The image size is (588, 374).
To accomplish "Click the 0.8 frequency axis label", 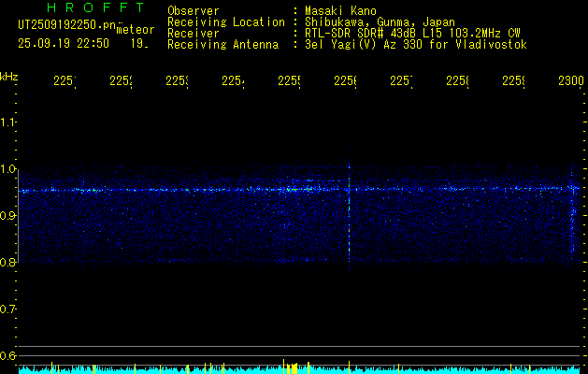I will click(7, 262).
